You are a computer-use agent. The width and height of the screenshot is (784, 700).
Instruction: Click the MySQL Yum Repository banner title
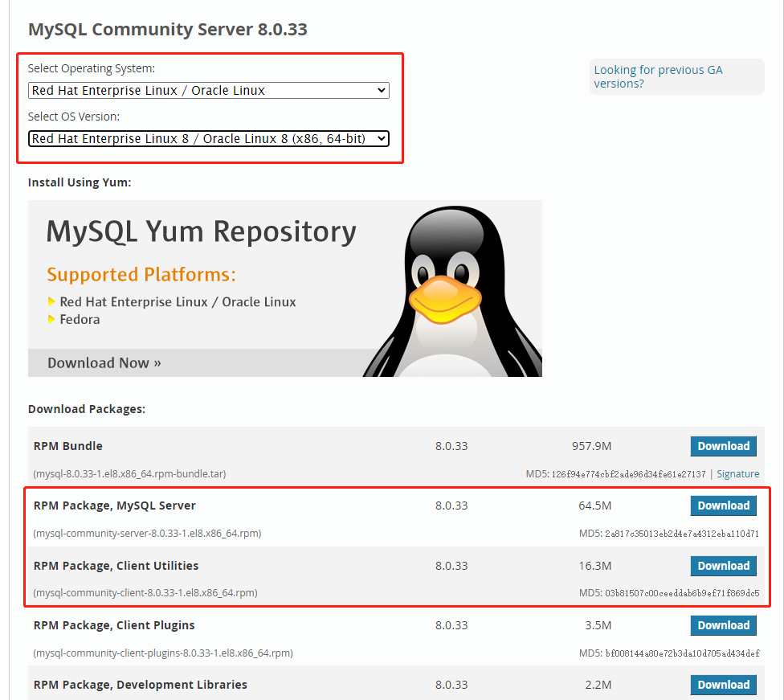(x=201, y=232)
